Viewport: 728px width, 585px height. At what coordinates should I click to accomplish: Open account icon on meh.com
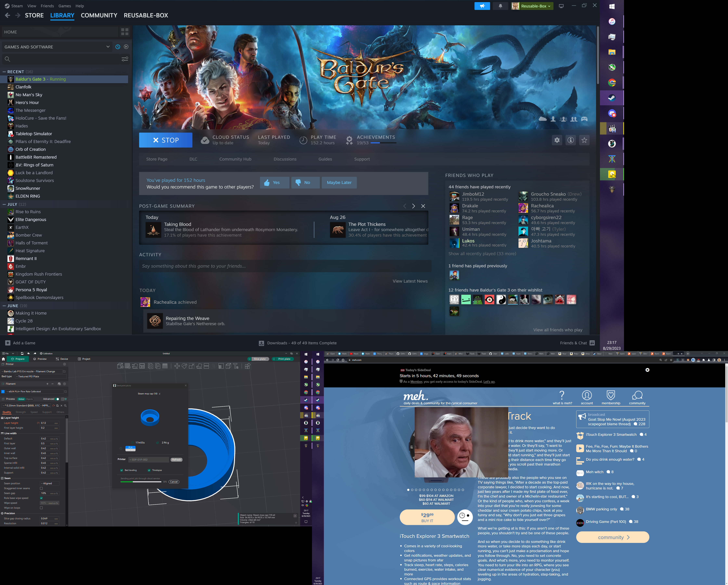586,397
